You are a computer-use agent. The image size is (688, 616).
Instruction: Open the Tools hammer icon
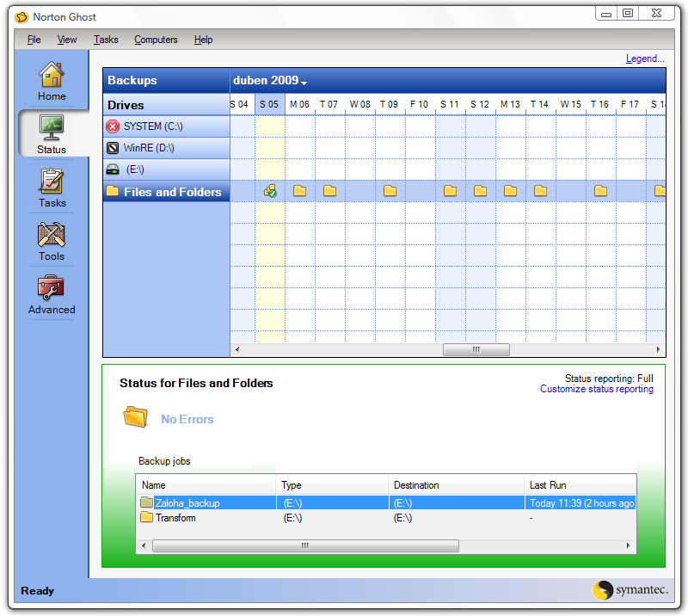pyautogui.click(x=52, y=234)
